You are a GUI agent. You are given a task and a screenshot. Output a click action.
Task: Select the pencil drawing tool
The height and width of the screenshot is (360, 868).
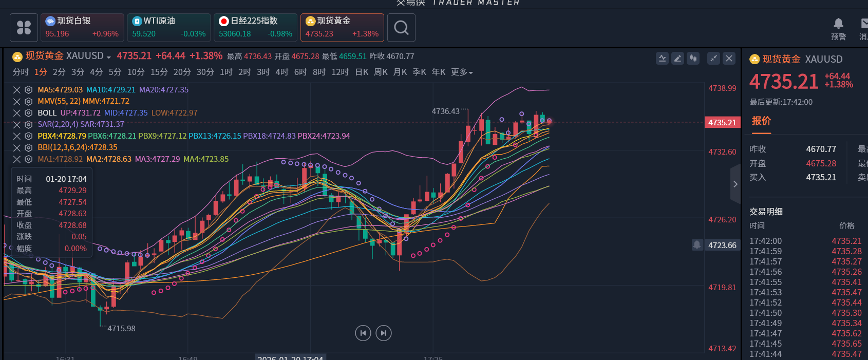coord(678,58)
